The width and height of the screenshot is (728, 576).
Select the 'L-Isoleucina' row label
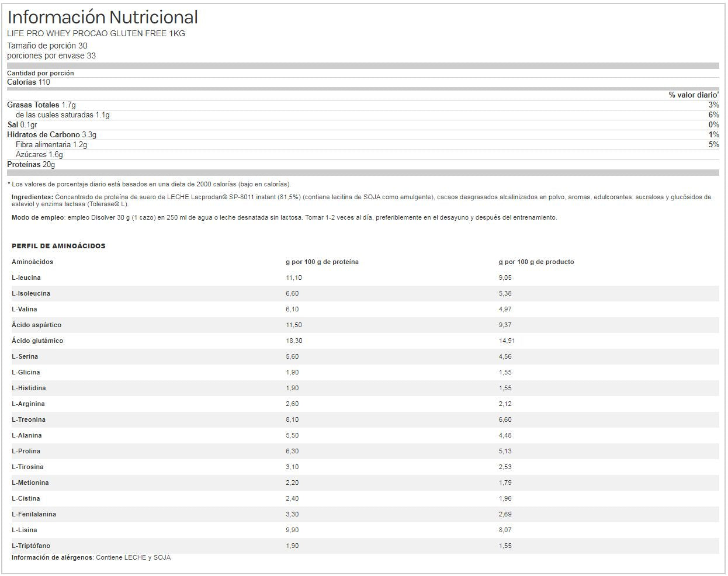tap(31, 293)
